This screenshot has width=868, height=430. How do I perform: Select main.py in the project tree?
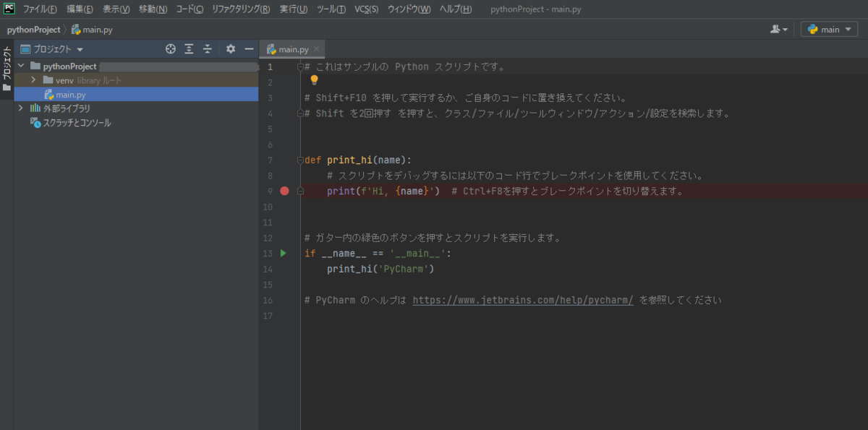point(136,95)
